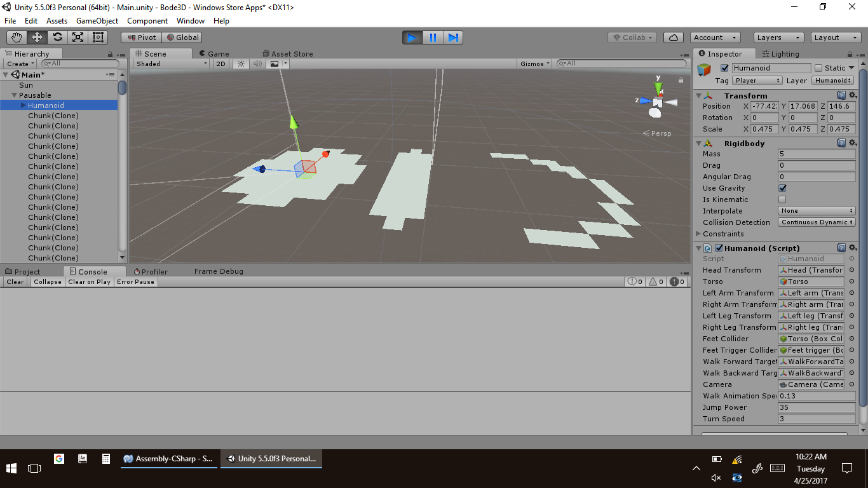Open Cloud services icon
868x488 pixels.
674,37
